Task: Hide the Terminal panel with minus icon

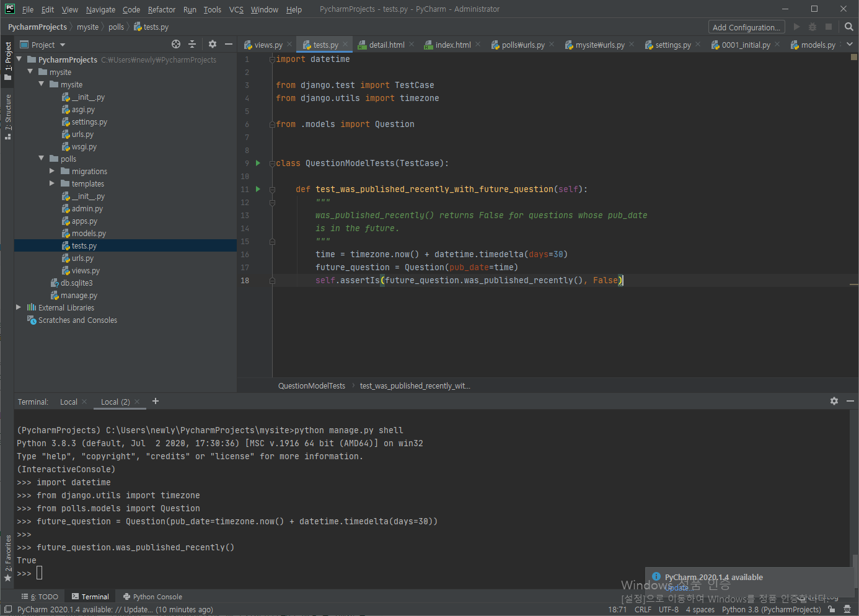Action: coord(850,401)
